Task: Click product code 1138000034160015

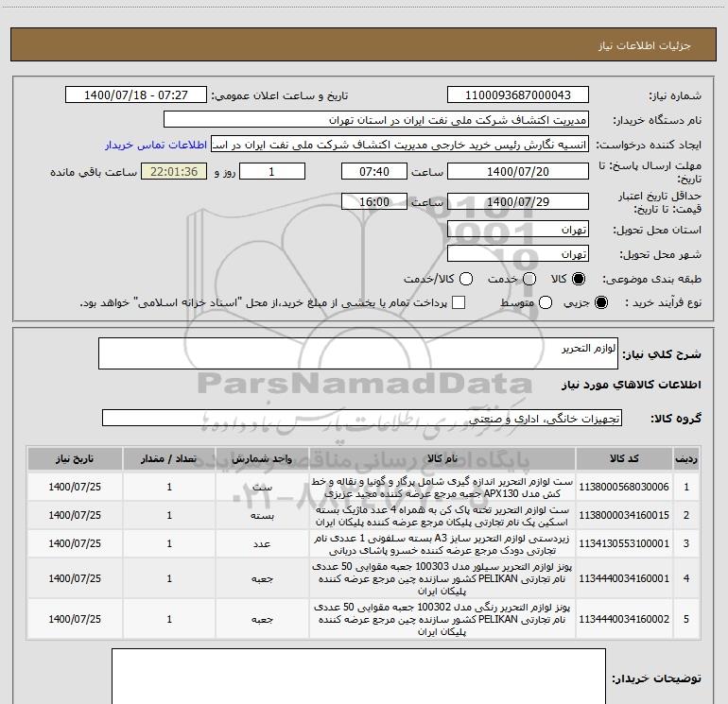Action: point(624,515)
